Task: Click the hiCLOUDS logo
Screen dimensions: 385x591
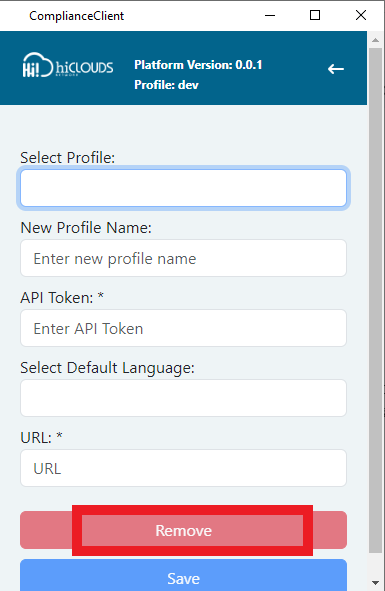Action: click(68, 65)
